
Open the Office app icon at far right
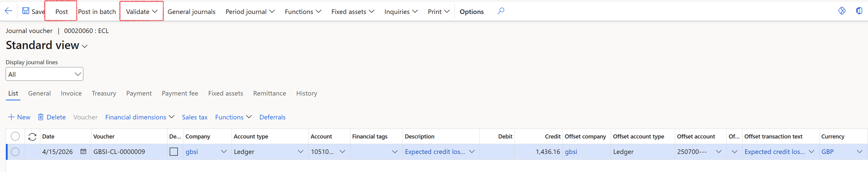click(859, 11)
